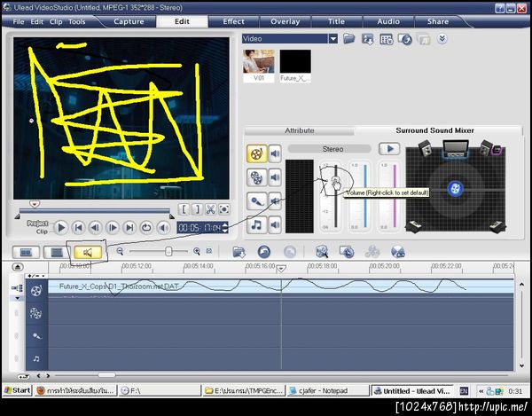Viewport: 532px width, 416px height.
Task: Expand library with double-chevron button
Action: [x=442, y=39]
